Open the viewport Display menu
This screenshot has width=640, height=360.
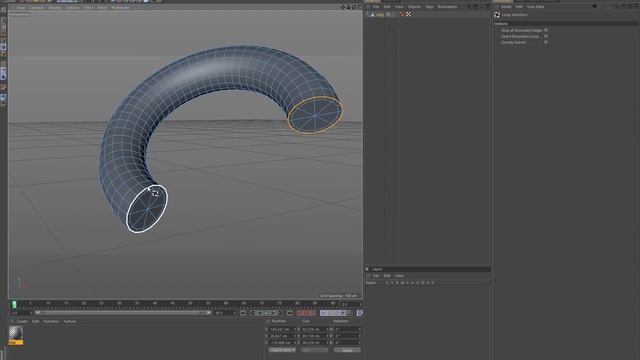55,7
